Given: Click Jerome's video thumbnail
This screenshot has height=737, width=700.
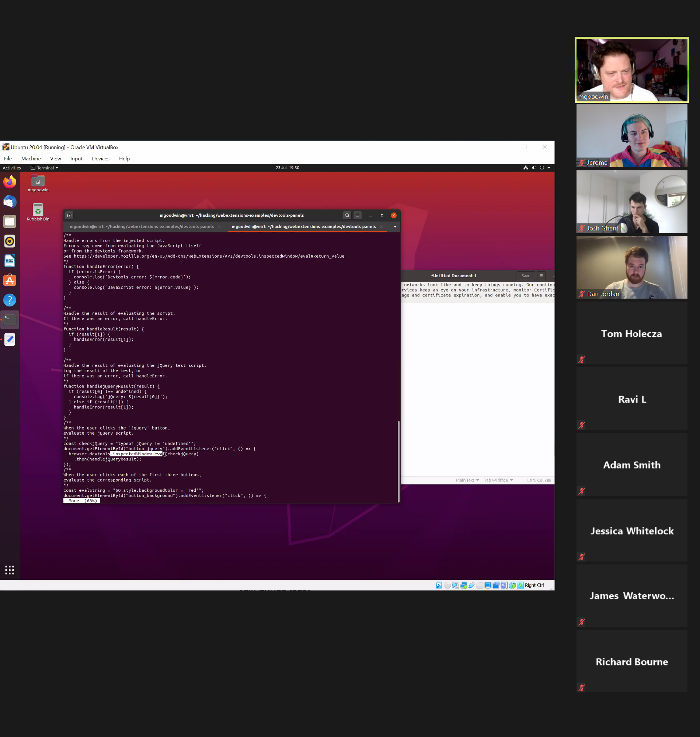Looking at the screenshot, I should tap(632, 136).
